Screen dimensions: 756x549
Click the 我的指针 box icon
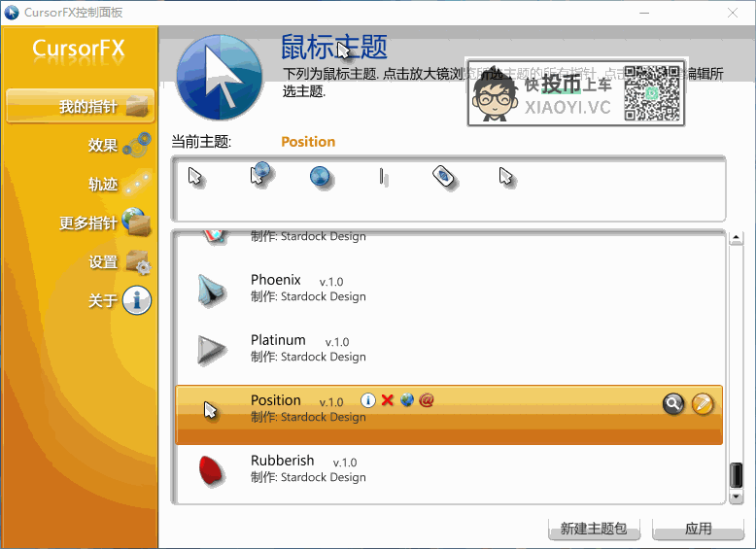(137, 106)
